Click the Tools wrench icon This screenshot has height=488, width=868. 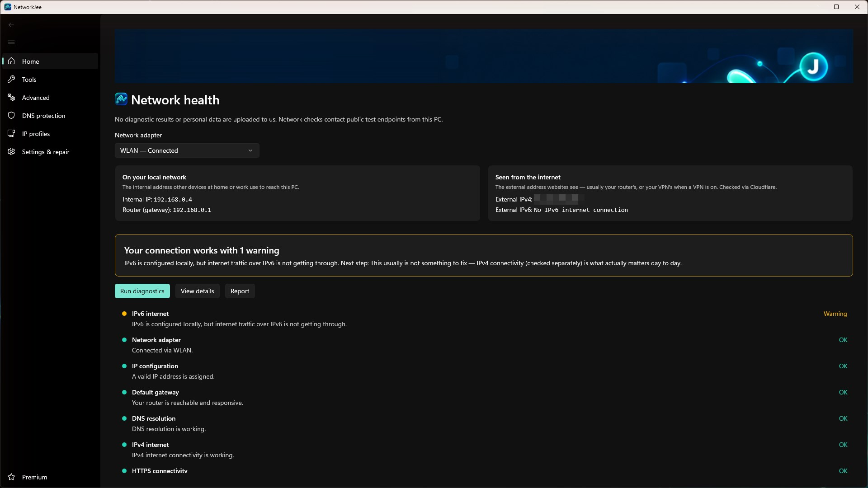coord(12,79)
